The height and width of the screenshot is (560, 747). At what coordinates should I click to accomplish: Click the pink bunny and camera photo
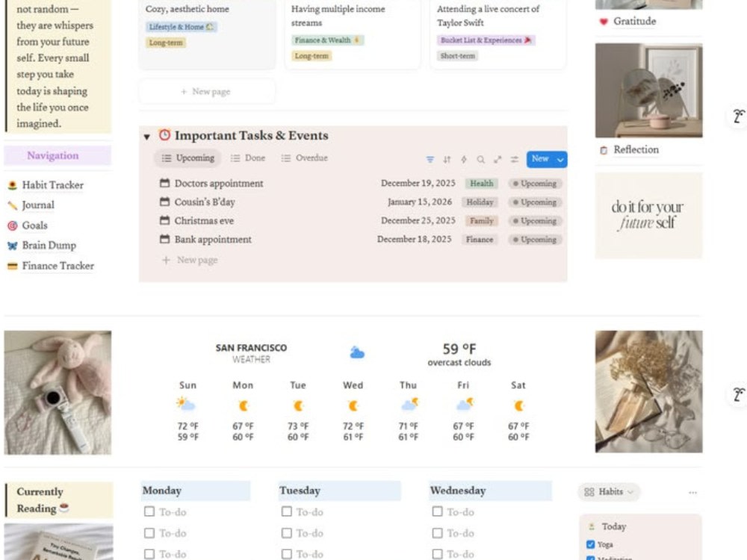58,393
